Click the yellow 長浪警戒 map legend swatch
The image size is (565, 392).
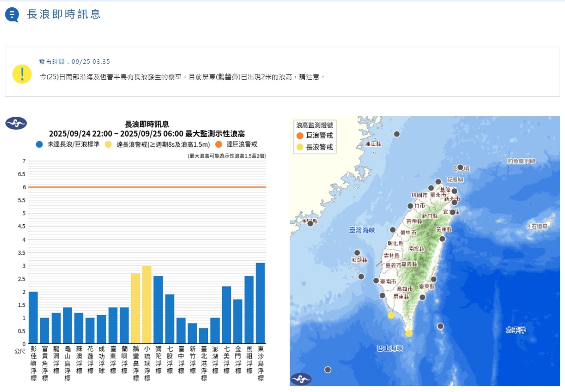[300, 147]
